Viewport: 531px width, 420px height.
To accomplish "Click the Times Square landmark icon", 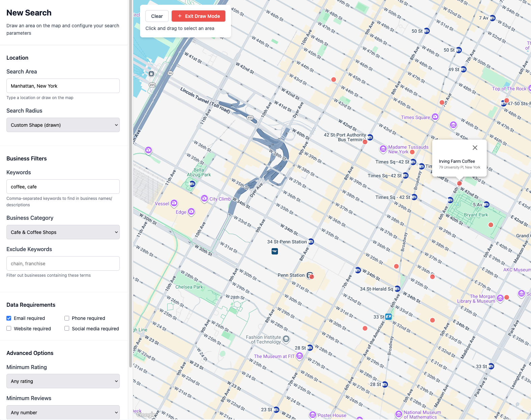I will tap(435, 117).
